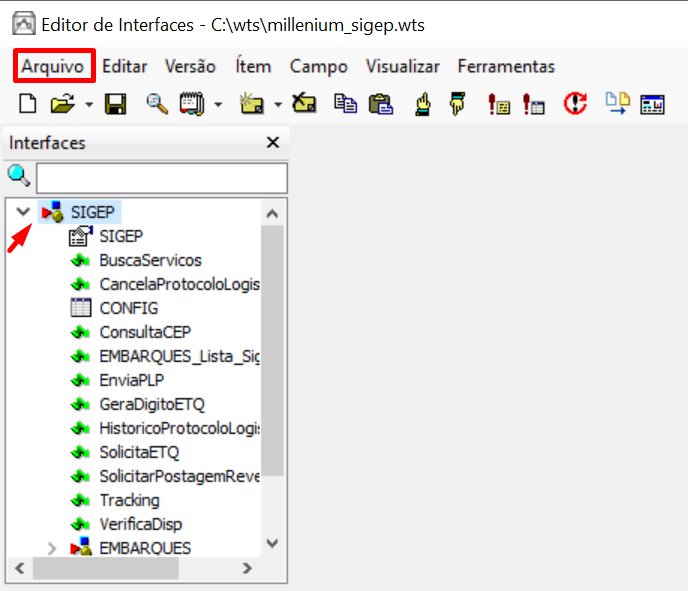Click the horizontal scrollbar thumb
Image resolution: width=688 pixels, height=591 pixels.
[106, 569]
